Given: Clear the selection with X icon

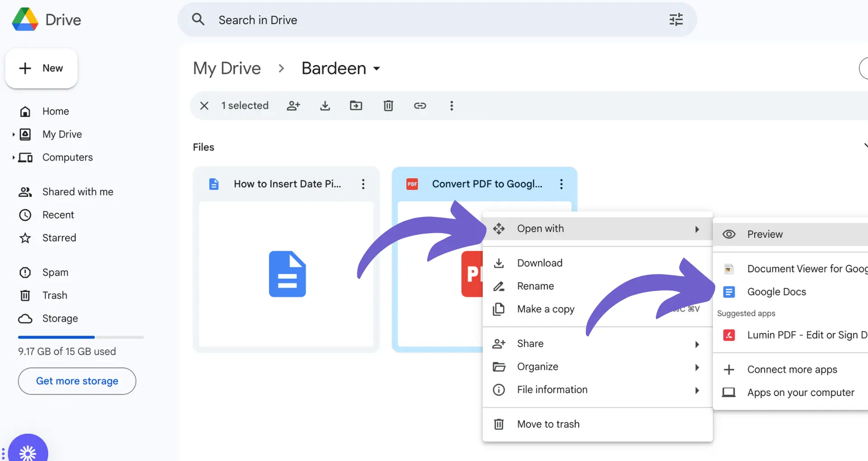Looking at the screenshot, I should [204, 106].
